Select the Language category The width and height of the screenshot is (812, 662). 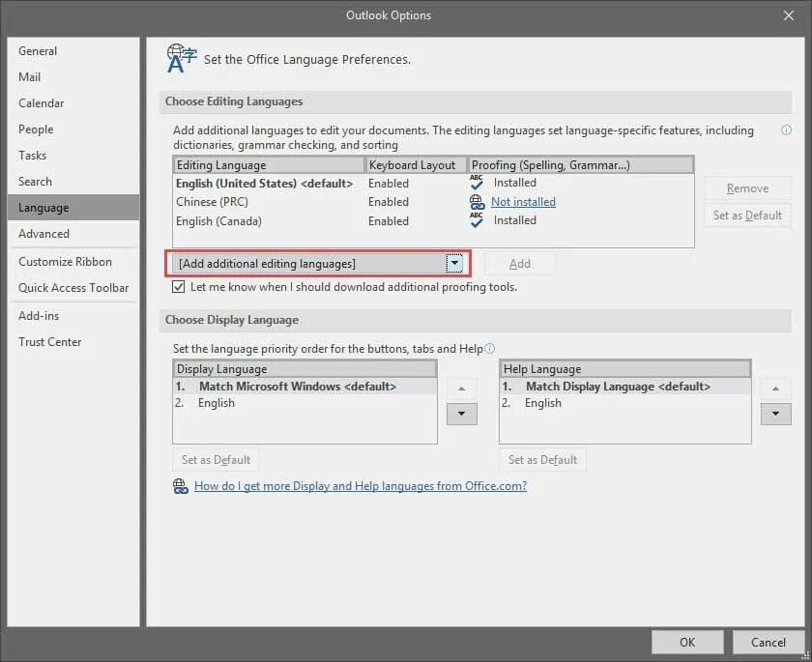click(x=73, y=208)
